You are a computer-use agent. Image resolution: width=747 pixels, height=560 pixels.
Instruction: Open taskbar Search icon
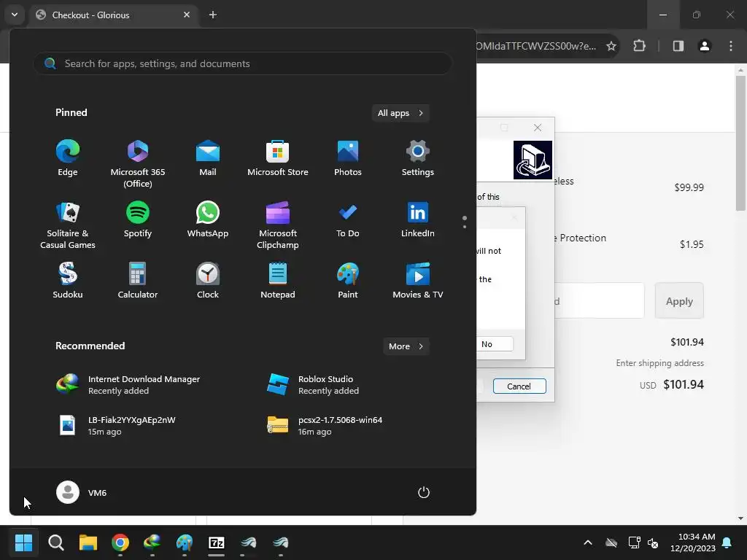(x=55, y=542)
